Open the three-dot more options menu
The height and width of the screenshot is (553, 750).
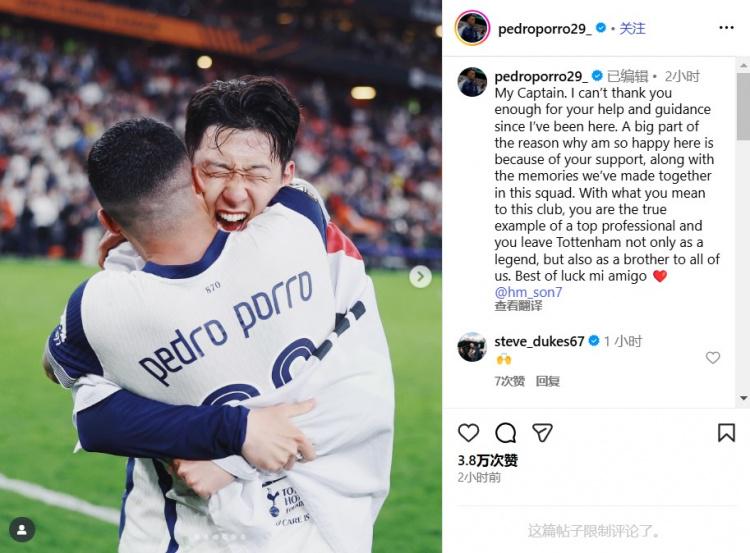pyautogui.click(x=726, y=28)
